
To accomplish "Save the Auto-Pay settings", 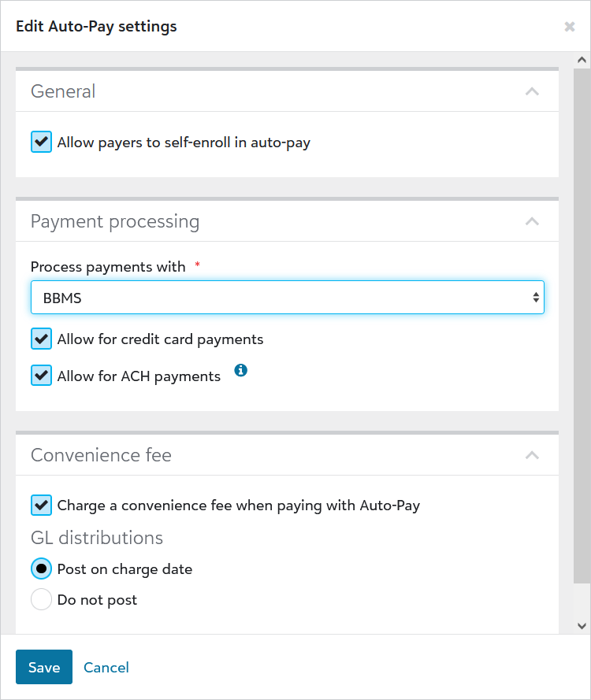I will click(43, 667).
